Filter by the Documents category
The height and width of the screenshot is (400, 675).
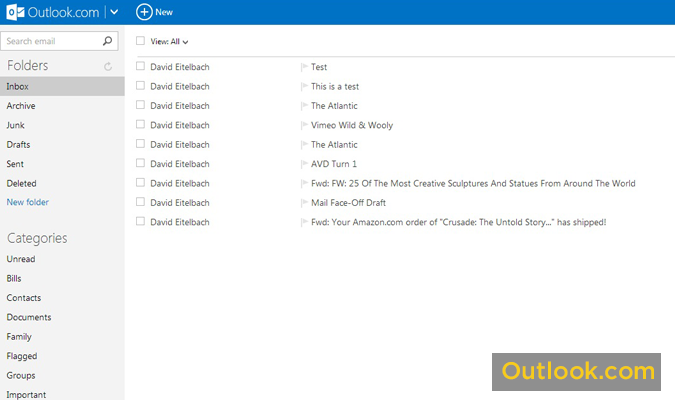(29, 317)
